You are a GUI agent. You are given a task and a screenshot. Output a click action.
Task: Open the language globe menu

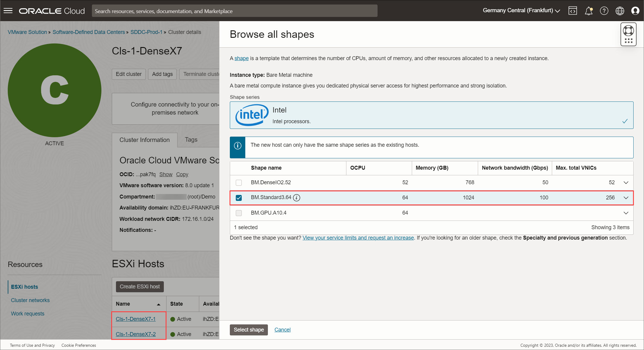(x=620, y=11)
